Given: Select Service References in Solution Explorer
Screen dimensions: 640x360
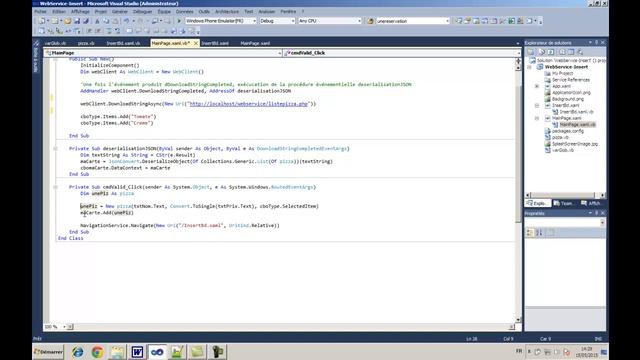Looking at the screenshot, I should pyautogui.click(x=571, y=80).
